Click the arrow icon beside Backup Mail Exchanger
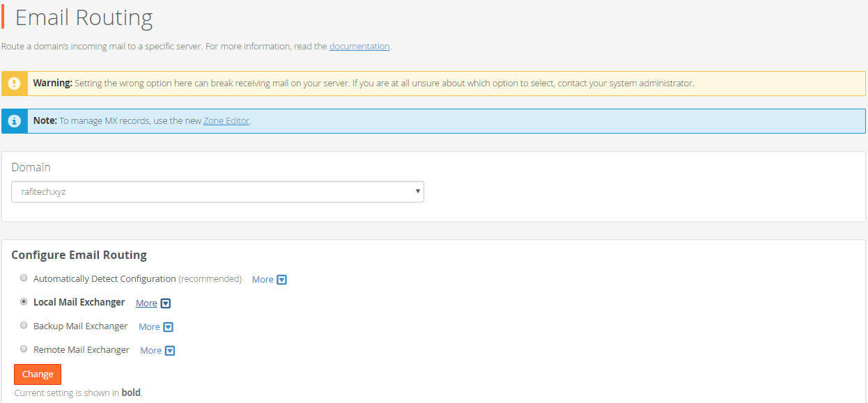Image resolution: width=868 pixels, height=403 pixels. [168, 327]
